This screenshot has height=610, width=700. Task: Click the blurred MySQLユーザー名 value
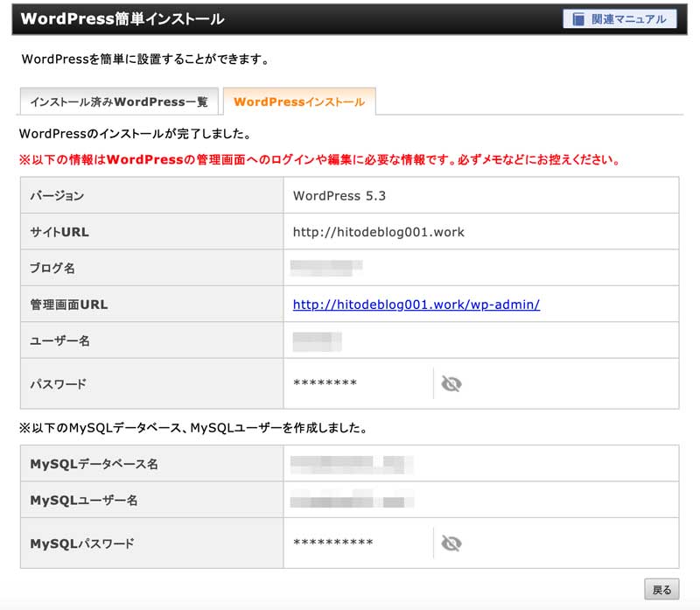click(352, 499)
